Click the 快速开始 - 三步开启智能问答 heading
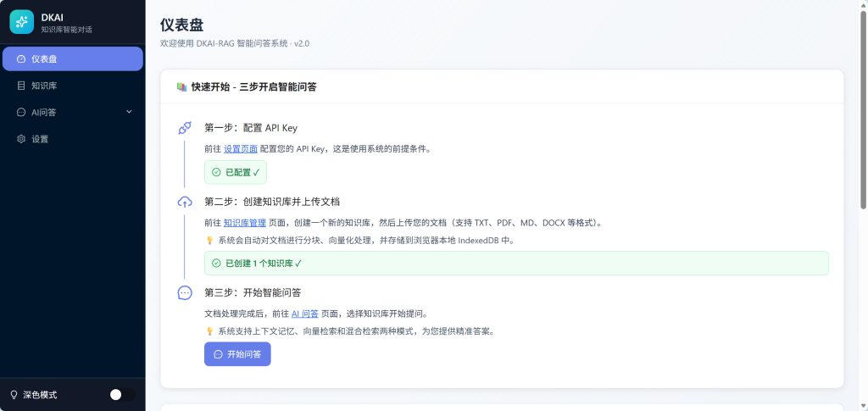This screenshot has width=868, height=411. 254,86
